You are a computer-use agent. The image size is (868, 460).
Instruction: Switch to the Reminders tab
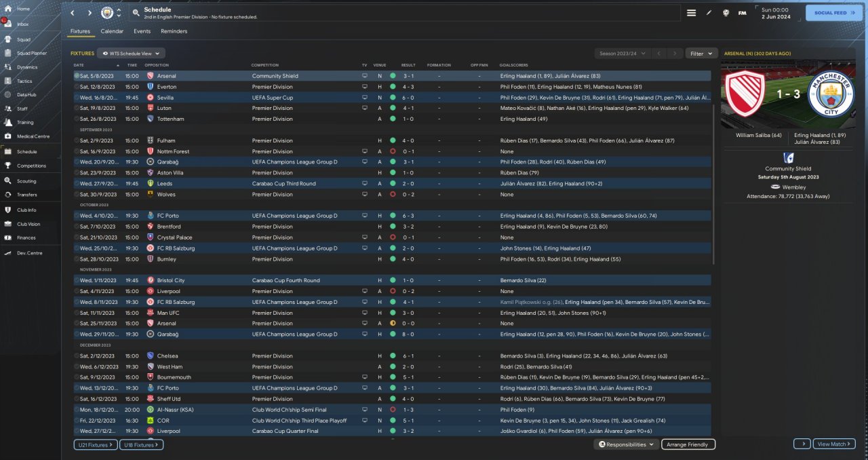[174, 31]
